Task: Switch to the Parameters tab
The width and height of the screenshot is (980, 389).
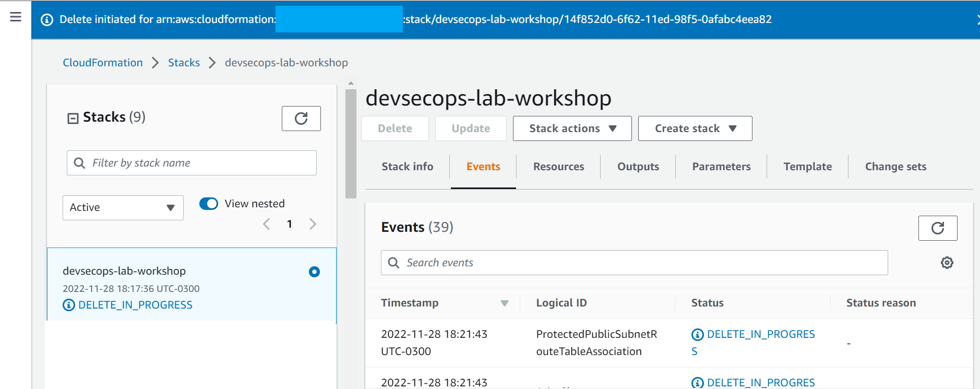Action: point(722,167)
